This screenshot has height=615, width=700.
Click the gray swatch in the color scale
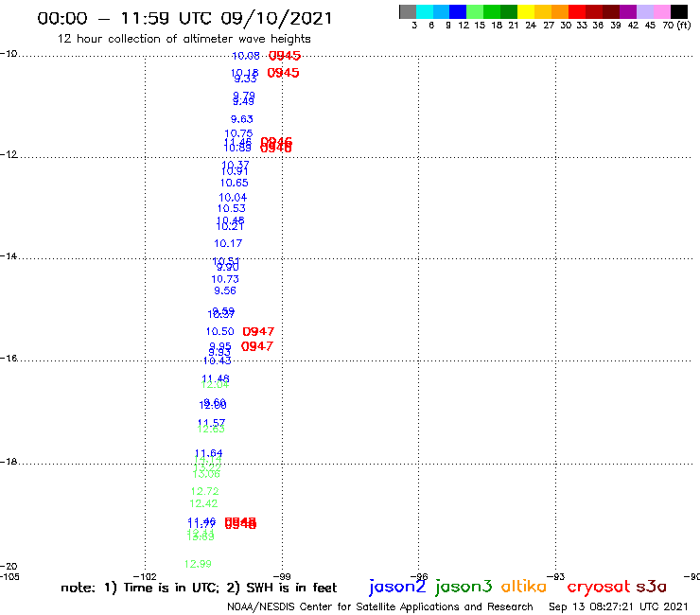click(408, 11)
